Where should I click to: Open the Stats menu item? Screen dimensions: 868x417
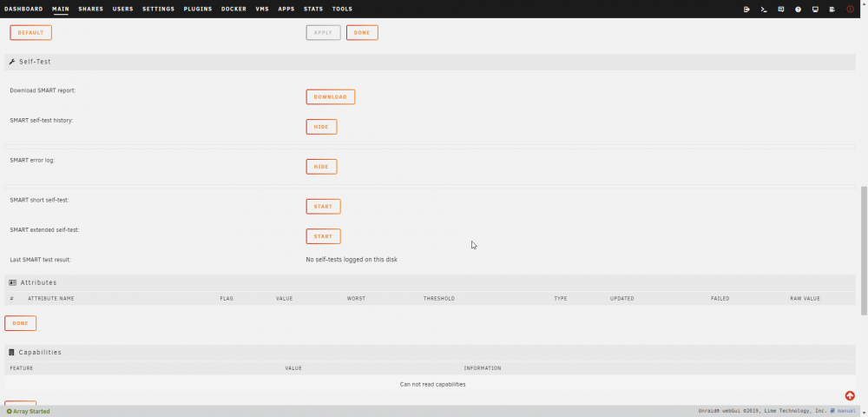click(313, 9)
